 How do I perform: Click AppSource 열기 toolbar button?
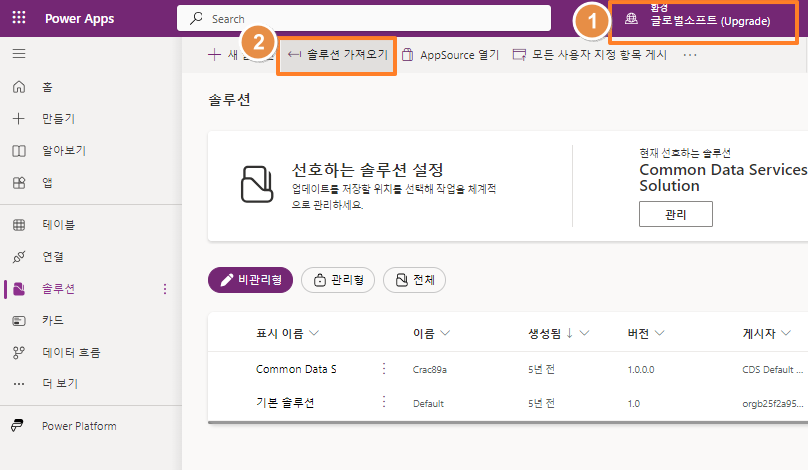pyautogui.click(x=450, y=55)
